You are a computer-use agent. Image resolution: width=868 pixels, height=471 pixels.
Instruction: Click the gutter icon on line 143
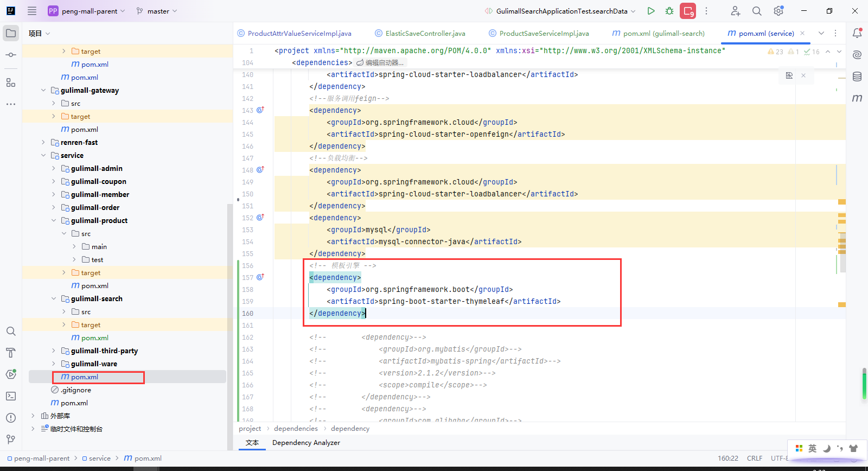(x=260, y=110)
